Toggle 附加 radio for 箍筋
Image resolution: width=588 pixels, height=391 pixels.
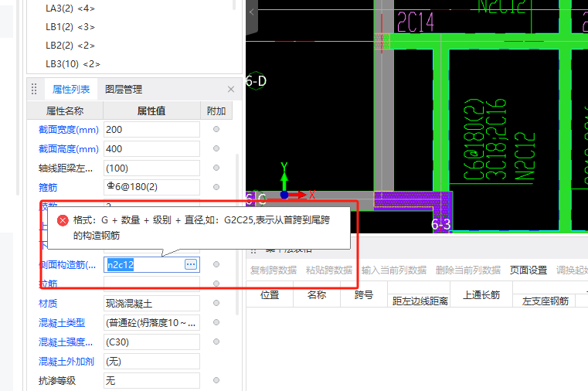[216, 187]
